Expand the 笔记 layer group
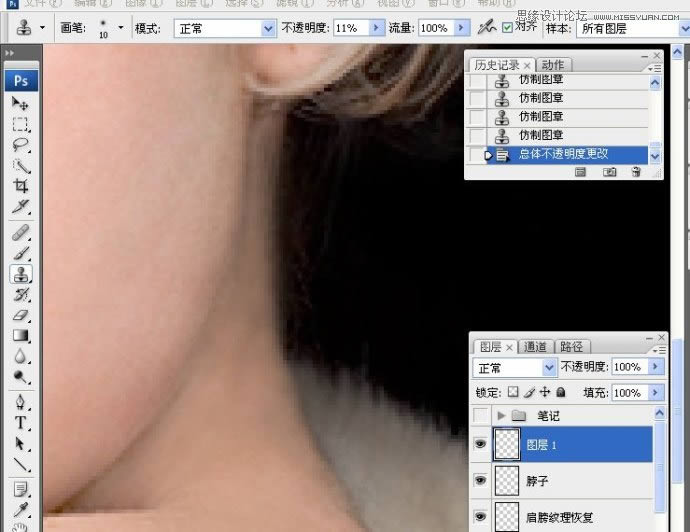 tap(501, 414)
